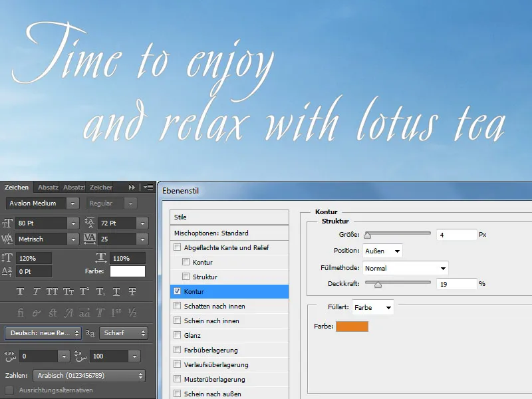This screenshot has height=399, width=532.
Task: Adjust the Deckkraft slider handle
Action: (x=378, y=285)
